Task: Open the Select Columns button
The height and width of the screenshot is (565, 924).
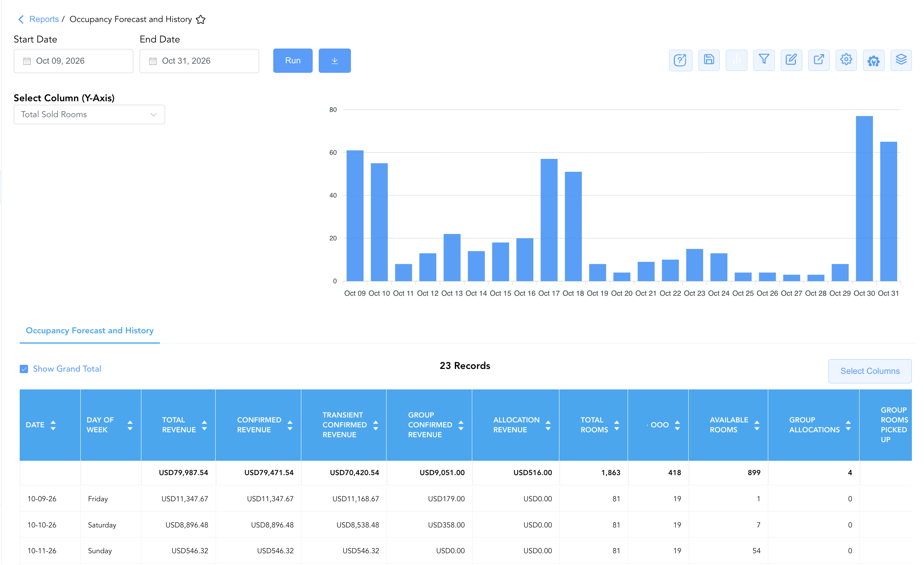Action: click(x=870, y=371)
